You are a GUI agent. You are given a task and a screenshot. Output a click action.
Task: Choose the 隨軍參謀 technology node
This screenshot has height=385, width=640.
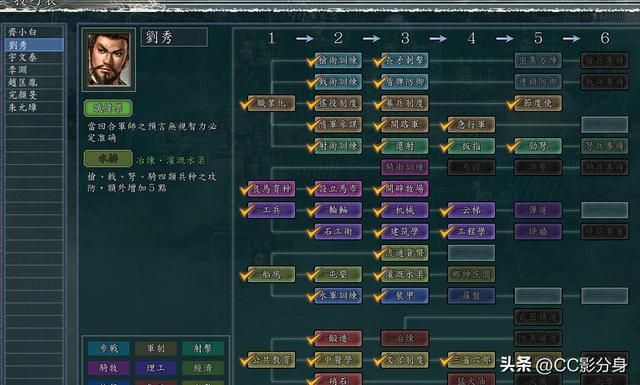point(338,125)
